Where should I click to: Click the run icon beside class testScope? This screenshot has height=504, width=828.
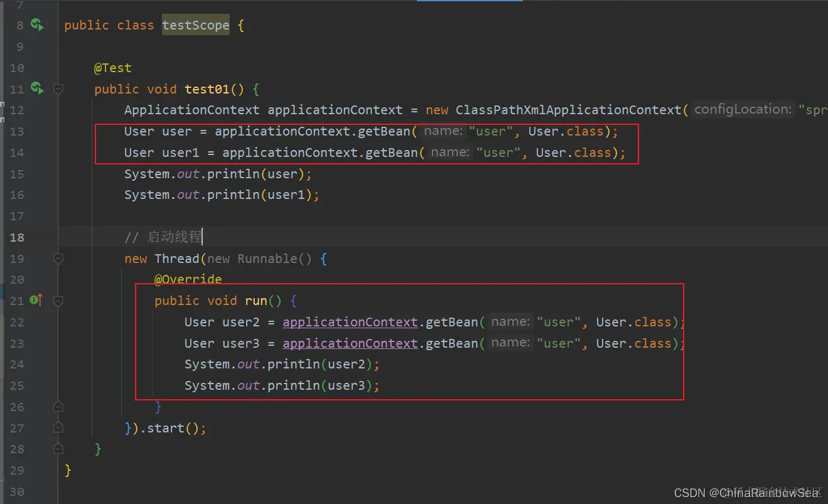pyautogui.click(x=37, y=25)
